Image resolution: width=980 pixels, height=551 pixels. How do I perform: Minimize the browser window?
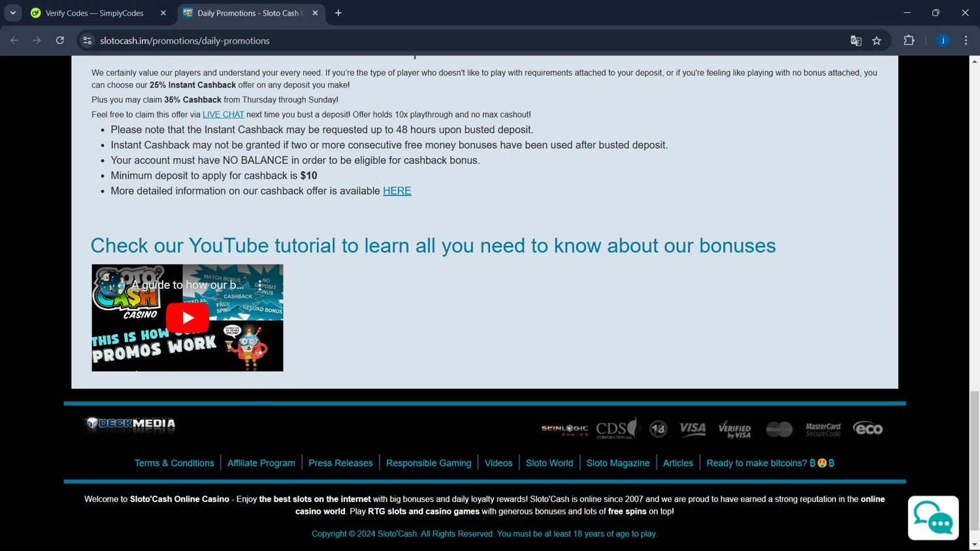(x=907, y=13)
